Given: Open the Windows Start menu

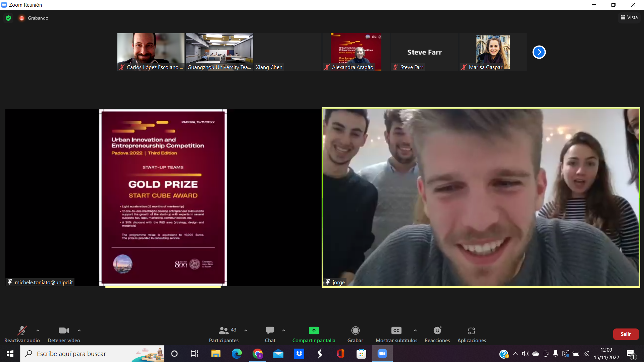Looking at the screenshot, I should 10,354.
